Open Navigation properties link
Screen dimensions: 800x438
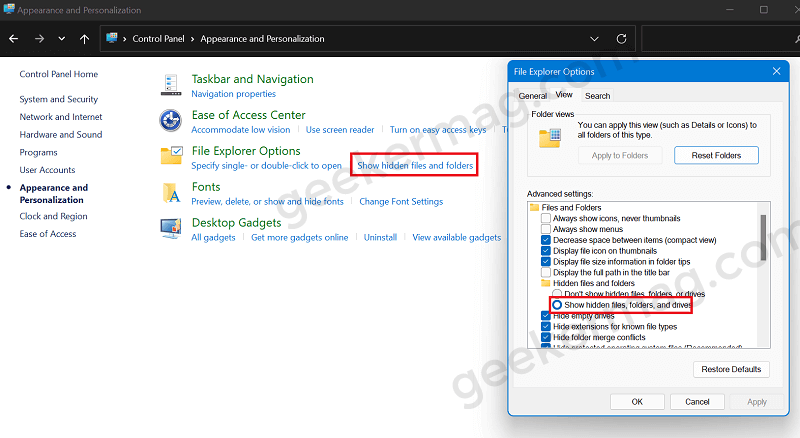click(x=233, y=94)
